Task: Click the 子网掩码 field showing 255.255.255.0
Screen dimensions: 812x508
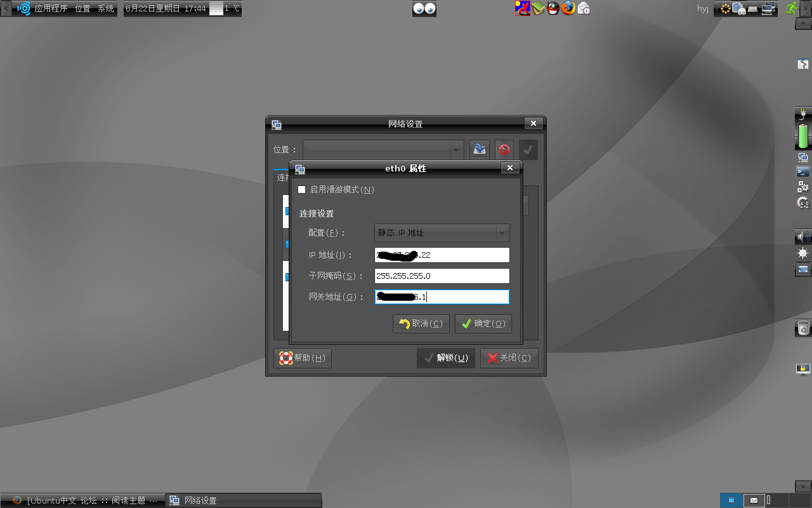Action: (x=442, y=276)
